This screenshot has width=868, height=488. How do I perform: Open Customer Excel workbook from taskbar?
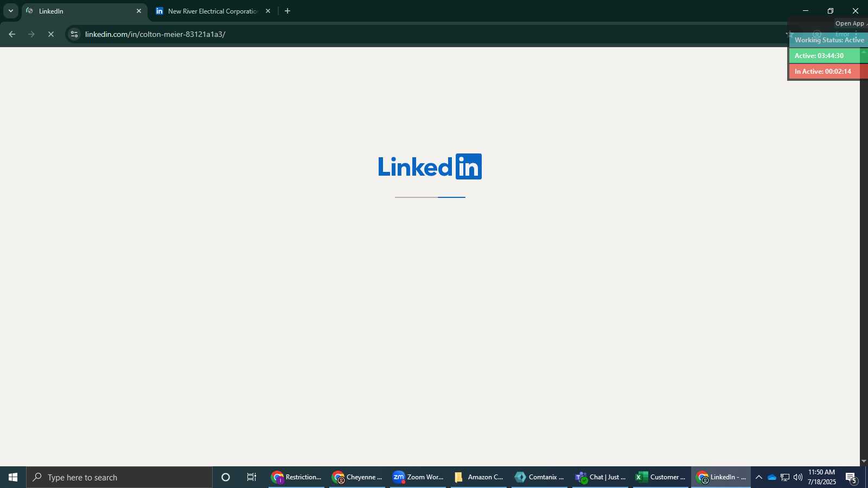[661, 477]
